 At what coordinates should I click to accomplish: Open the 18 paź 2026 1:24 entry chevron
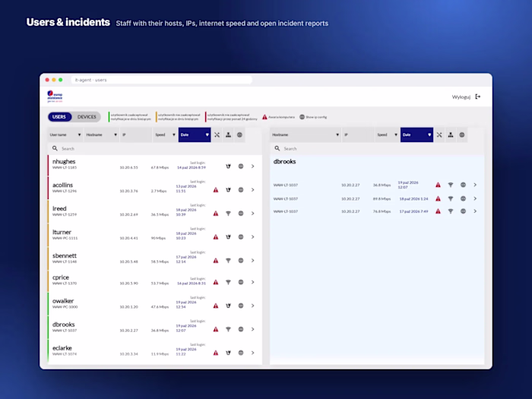point(475,199)
